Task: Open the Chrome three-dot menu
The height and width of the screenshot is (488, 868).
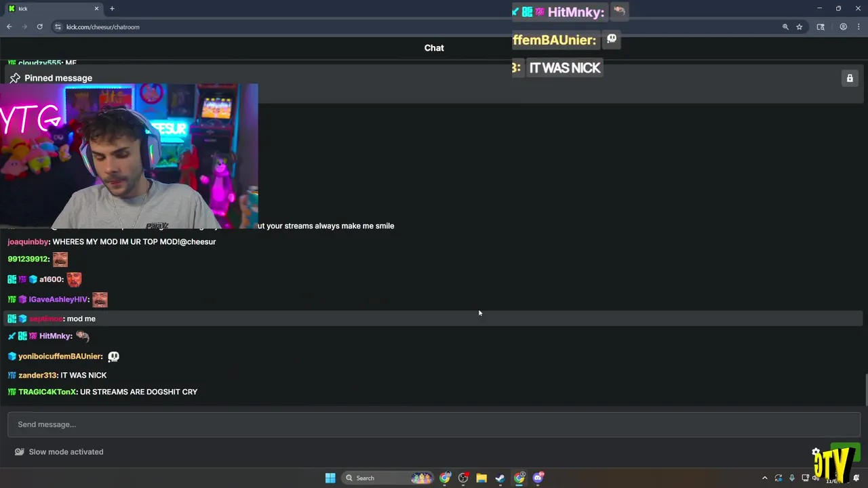Action: tap(859, 26)
